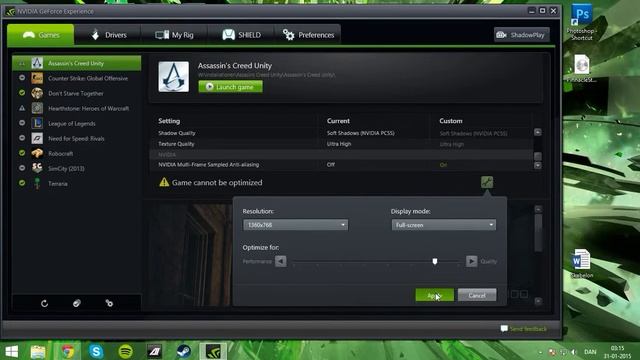This screenshot has width=640, height=360.
Task: Click Don't Starve optimized check icon
Action: tap(22, 93)
